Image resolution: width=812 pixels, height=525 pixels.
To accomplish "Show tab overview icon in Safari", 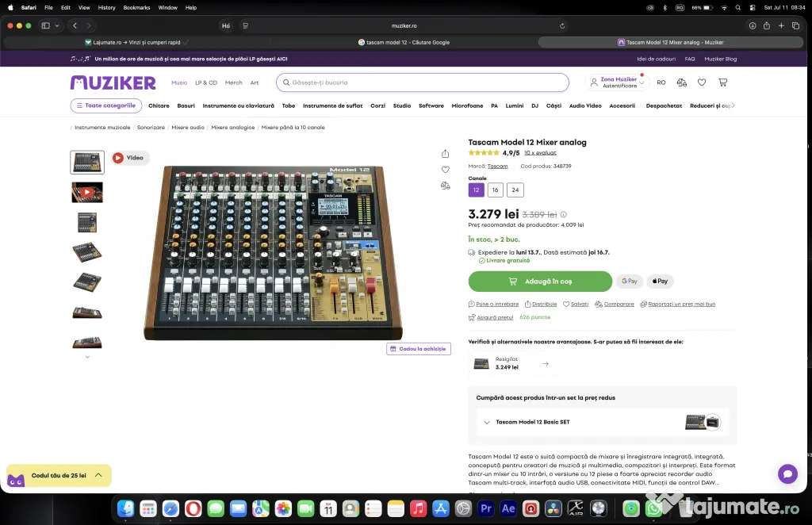I will pyautogui.click(x=795, y=25).
